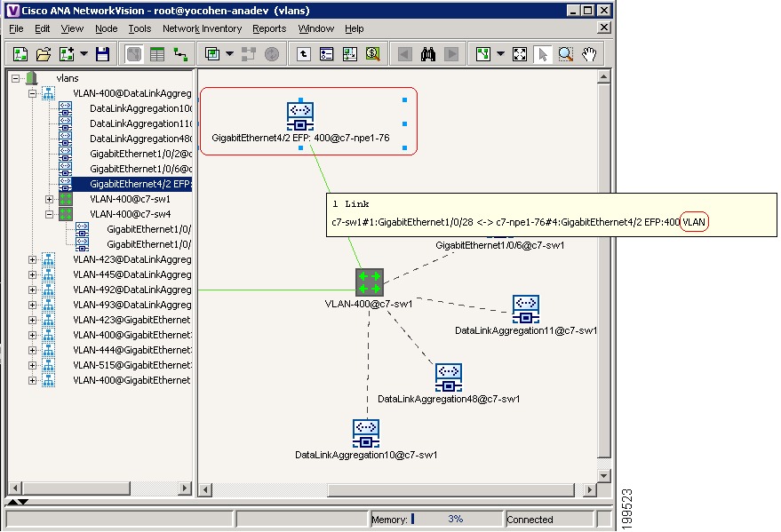The height and width of the screenshot is (532, 781).
Task: Open the Tools menu
Action: pos(139,28)
